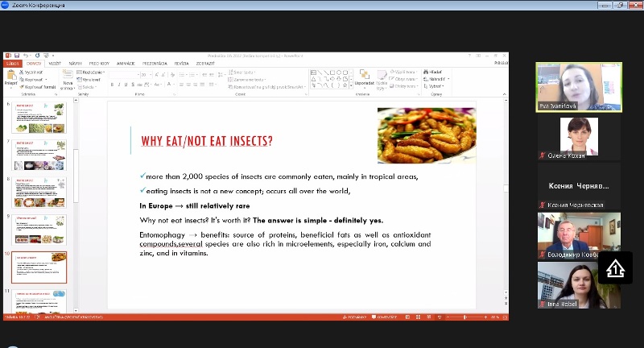
Task: Click the Save icon in PowerPoint toolbar
Action: tap(17, 56)
